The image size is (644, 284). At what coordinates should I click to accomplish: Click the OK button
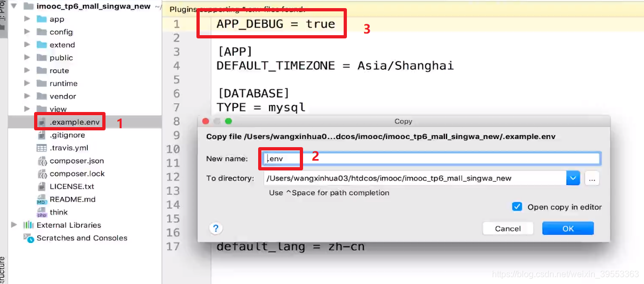568,229
